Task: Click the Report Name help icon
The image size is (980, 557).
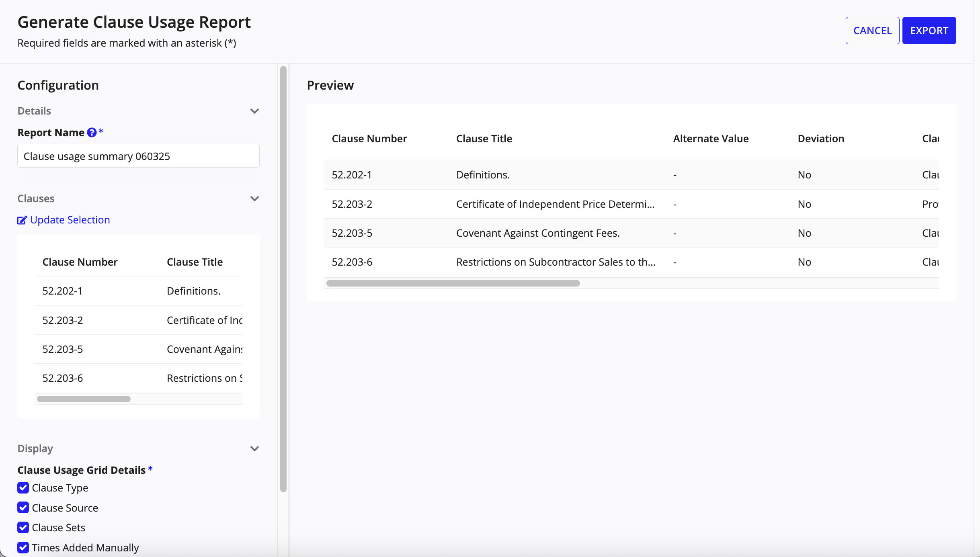Action: [x=92, y=133]
